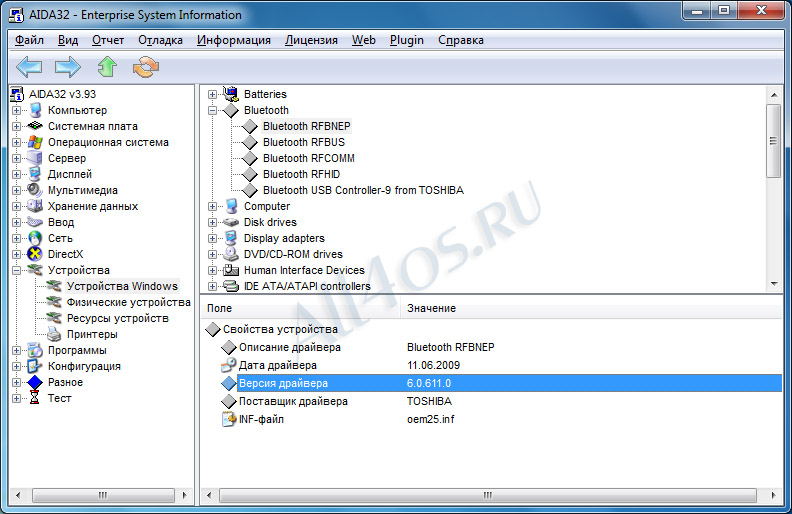Click the details pane horizontal scrollbar thumb
The image size is (792, 514).
click(488, 495)
